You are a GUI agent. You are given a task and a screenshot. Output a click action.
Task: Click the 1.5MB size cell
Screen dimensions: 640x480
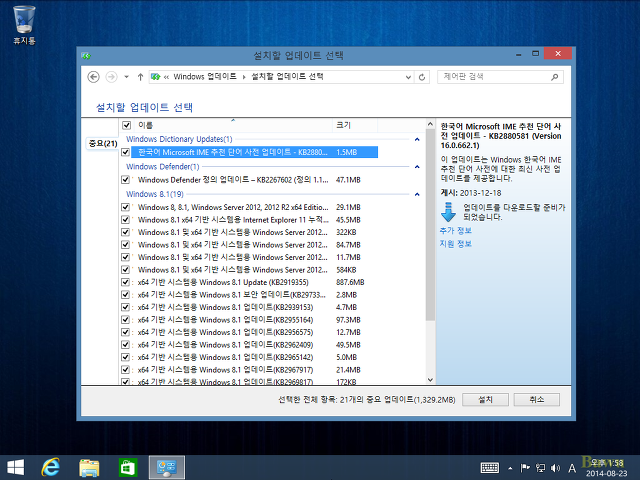tap(347, 152)
